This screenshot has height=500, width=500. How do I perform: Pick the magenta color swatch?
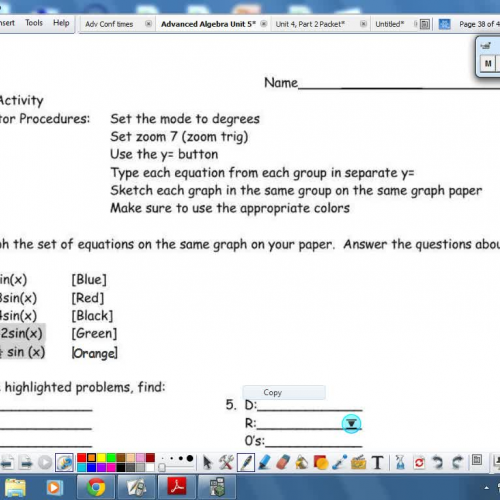[111, 467]
